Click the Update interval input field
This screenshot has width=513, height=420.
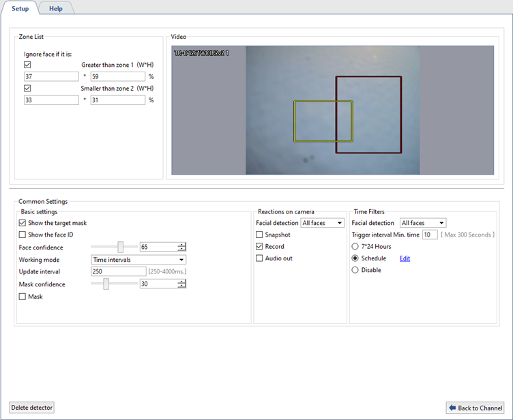tap(118, 271)
